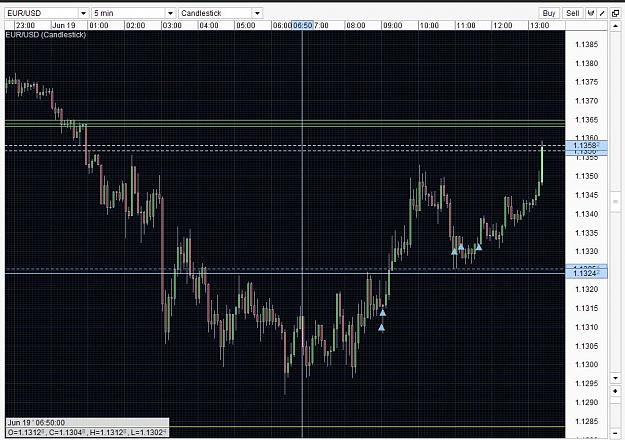Open the Candlestick chart type dropdown

pyautogui.click(x=220, y=13)
